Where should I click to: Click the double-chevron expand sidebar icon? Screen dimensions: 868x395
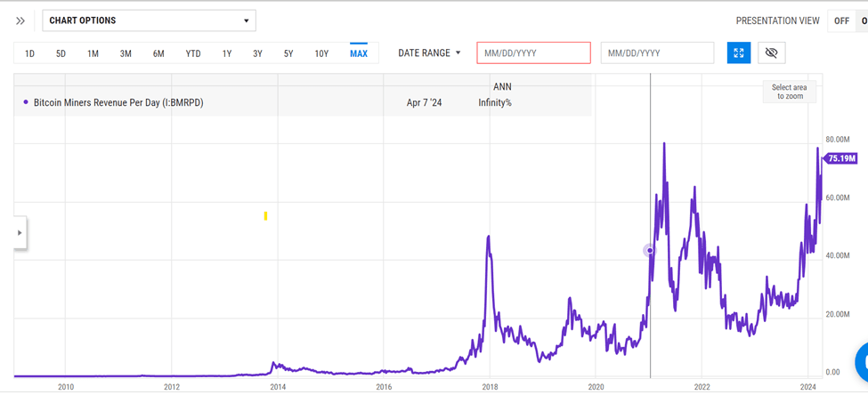pyautogui.click(x=20, y=20)
